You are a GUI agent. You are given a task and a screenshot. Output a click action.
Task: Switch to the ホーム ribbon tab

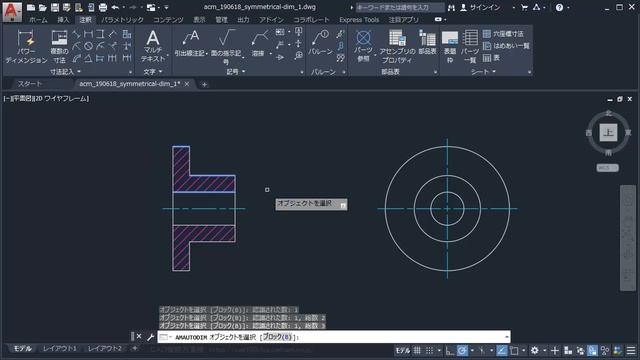(38, 20)
